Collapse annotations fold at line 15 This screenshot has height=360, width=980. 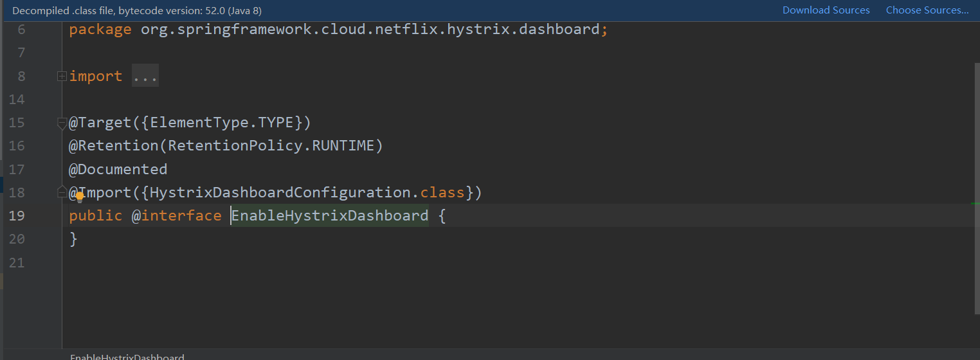point(62,122)
